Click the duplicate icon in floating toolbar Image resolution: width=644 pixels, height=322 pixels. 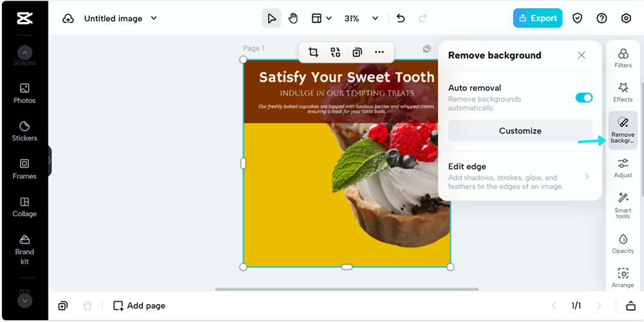click(x=357, y=52)
